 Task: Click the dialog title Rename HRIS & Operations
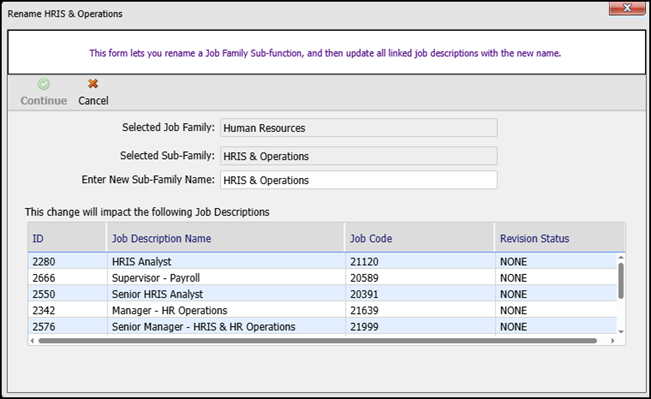(x=65, y=14)
